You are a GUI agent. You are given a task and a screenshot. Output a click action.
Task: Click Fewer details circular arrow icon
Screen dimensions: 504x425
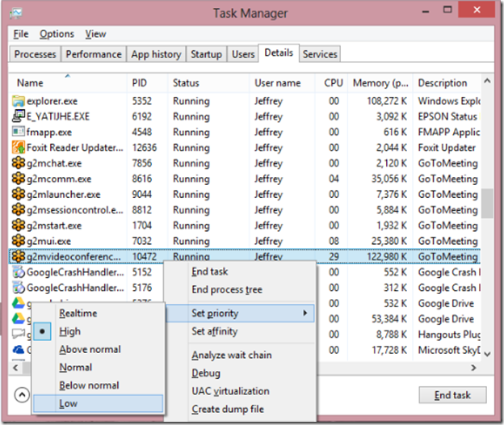22,395
